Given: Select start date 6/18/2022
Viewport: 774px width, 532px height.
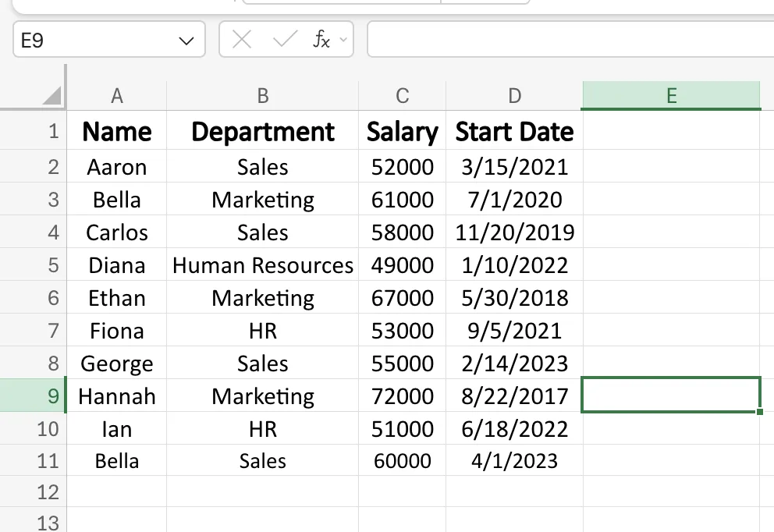Looking at the screenshot, I should click(514, 428).
